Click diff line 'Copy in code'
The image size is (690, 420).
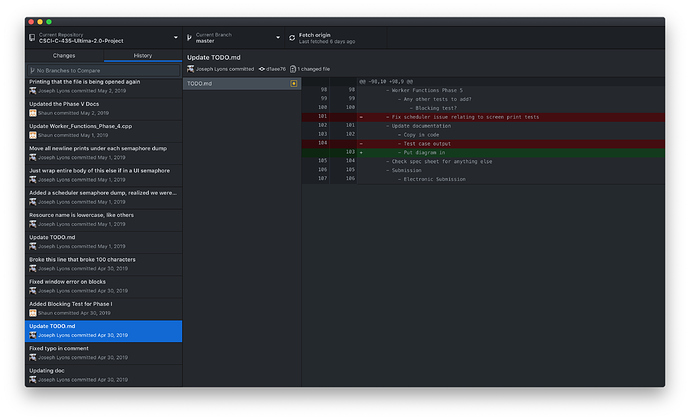pyautogui.click(x=483, y=135)
